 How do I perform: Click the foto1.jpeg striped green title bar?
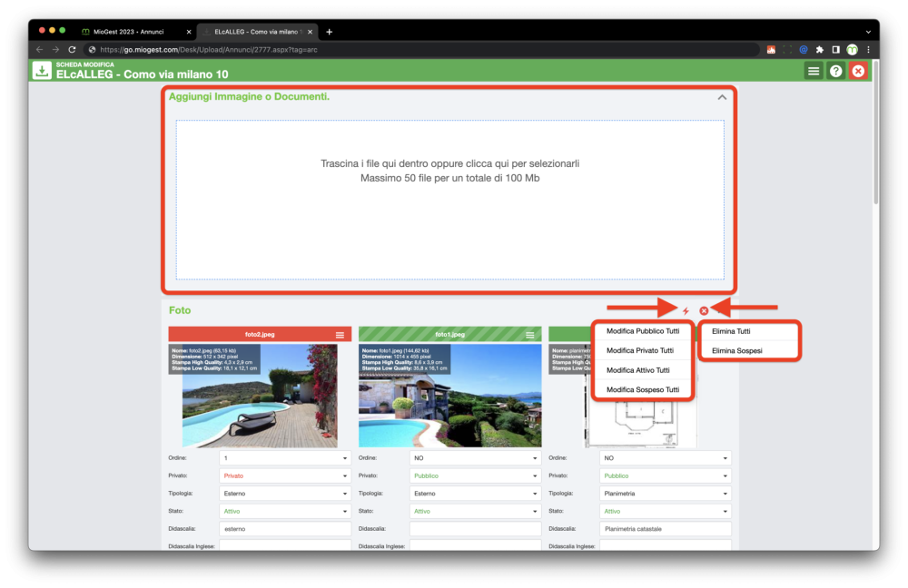point(450,335)
